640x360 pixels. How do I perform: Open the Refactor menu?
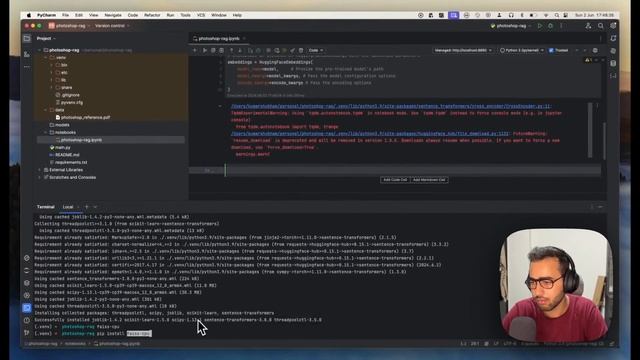pos(152,15)
